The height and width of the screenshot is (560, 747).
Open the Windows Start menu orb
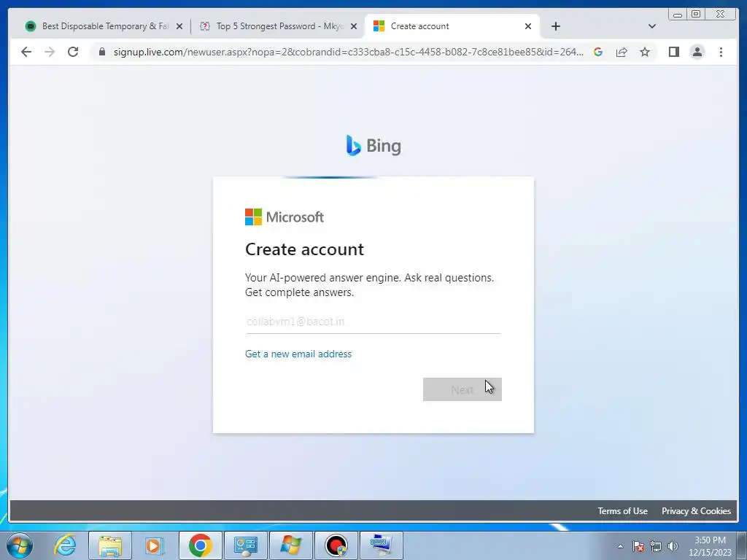20,545
